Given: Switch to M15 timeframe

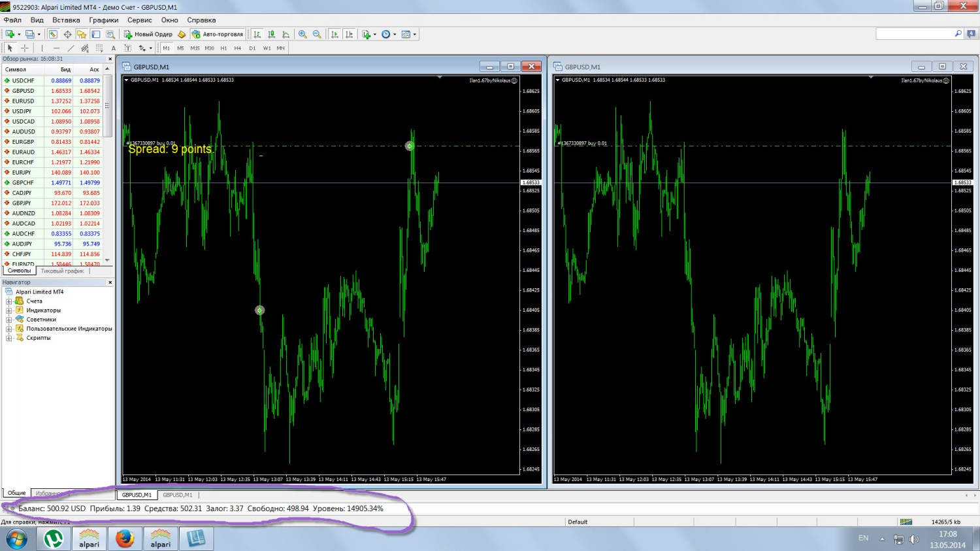Looking at the screenshot, I should tap(195, 48).
